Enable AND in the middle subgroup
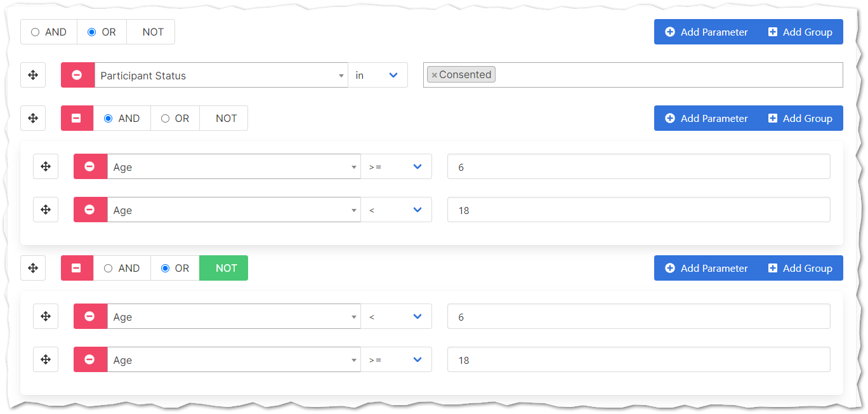This screenshot has width=868, height=414. (109, 118)
